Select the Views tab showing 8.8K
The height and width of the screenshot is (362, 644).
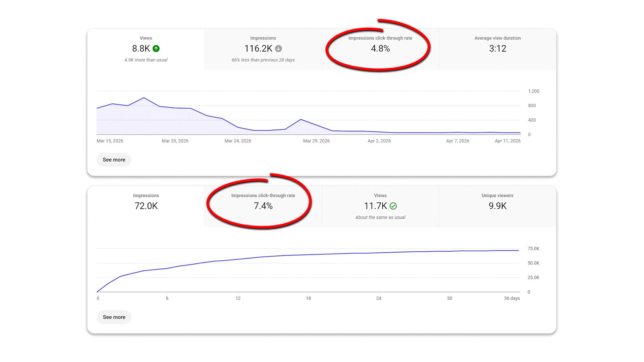pos(146,49)
